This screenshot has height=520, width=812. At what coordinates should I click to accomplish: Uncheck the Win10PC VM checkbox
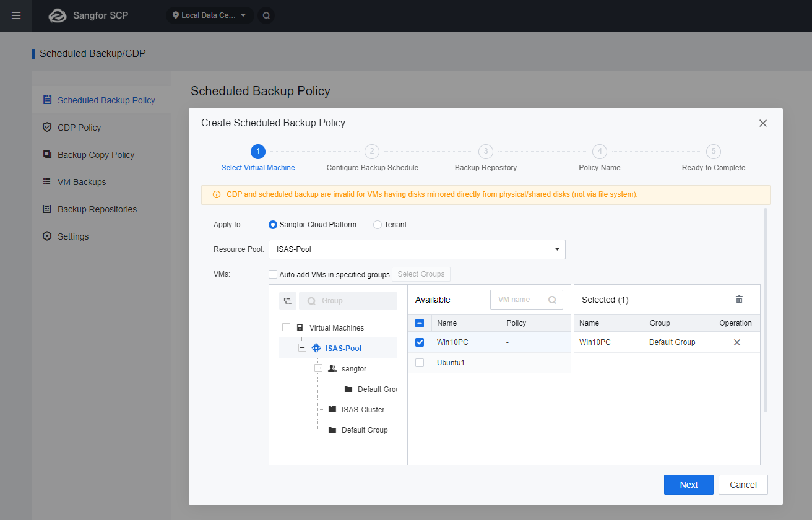point(420,342)
